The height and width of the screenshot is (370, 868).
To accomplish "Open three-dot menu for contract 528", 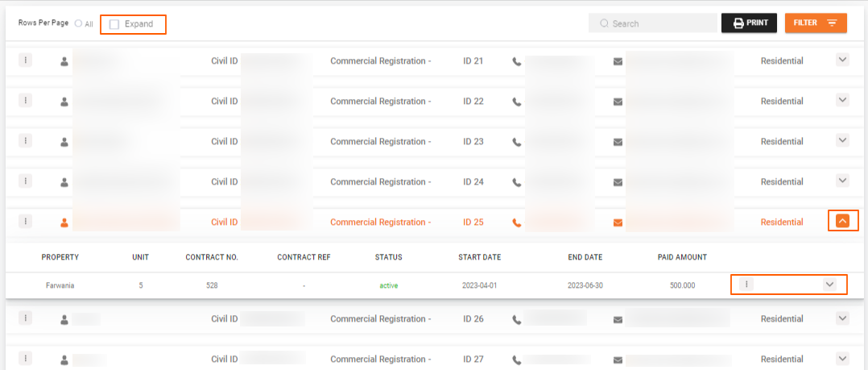I will coord(746,285).
